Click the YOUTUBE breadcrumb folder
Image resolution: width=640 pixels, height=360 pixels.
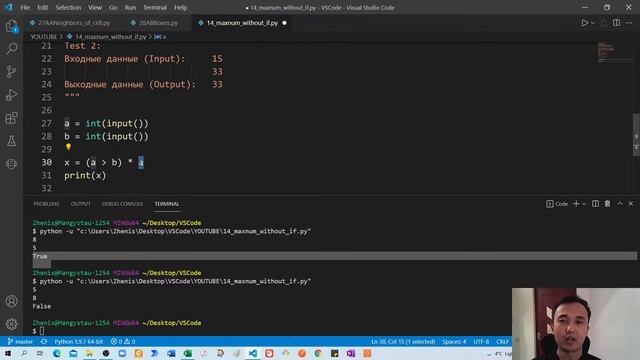coord(44,37)
